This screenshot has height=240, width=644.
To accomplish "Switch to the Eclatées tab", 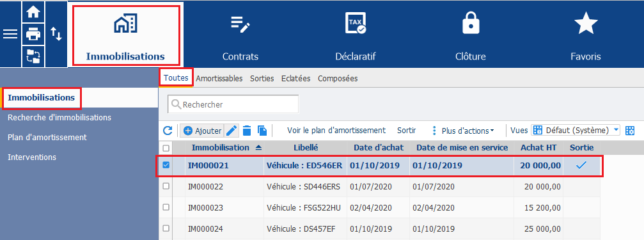I will (295, 79).
